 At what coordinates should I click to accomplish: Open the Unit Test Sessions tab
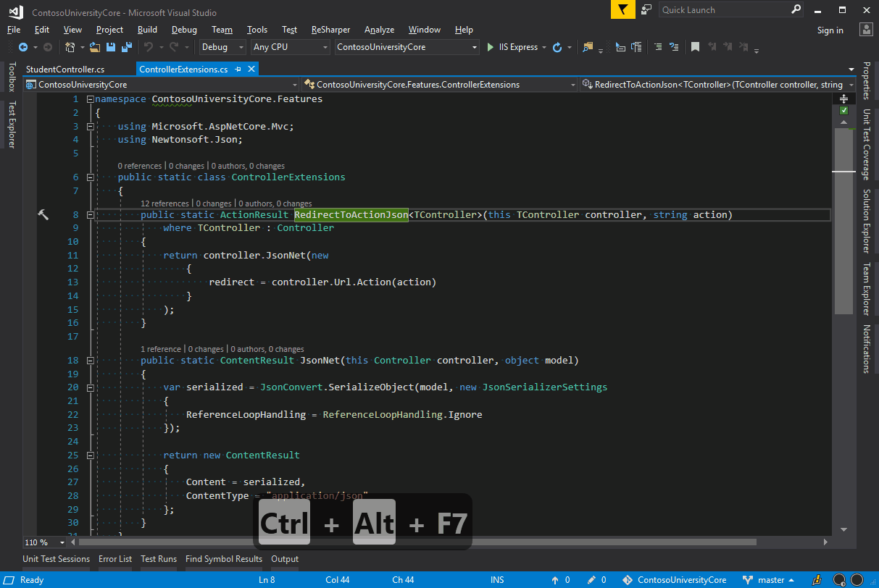coord(56,559)
